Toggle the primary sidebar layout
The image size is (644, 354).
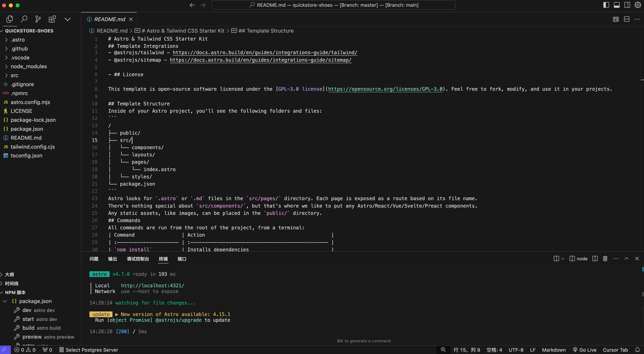coord(606,5)
